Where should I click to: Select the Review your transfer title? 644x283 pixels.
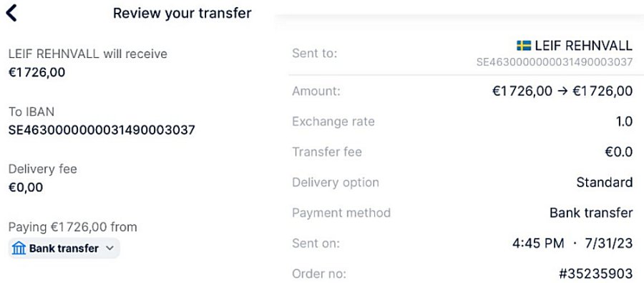182,13
